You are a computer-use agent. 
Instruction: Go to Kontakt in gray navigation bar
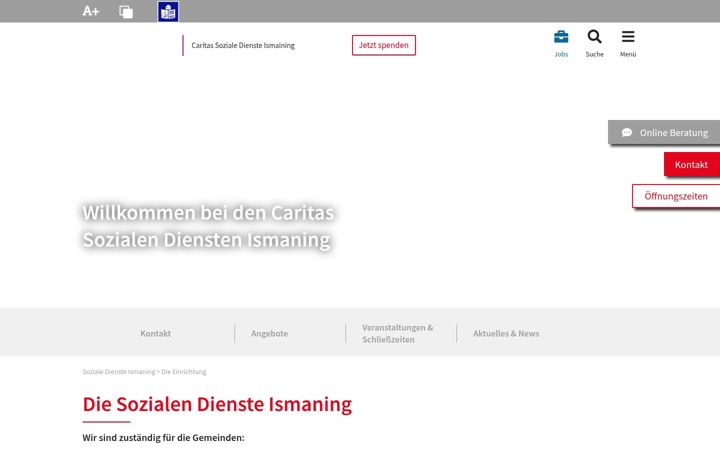click(156, 333)
